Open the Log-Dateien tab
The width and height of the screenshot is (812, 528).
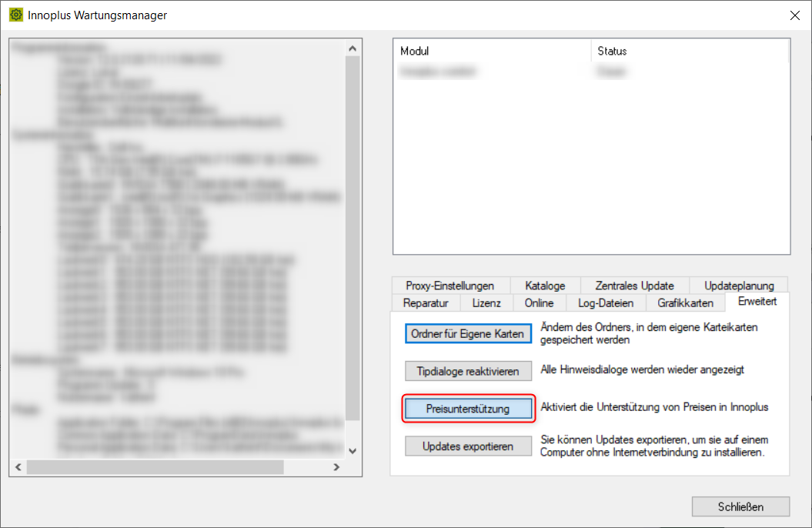point(606,302)
